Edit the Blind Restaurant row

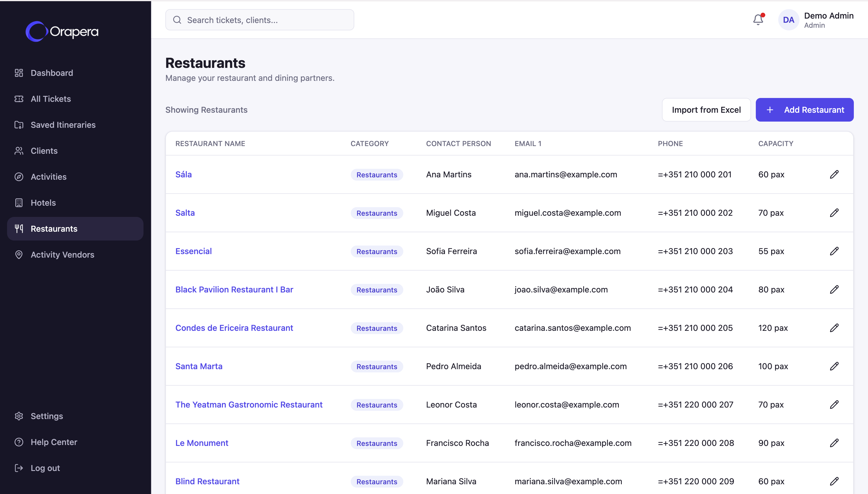click(x=834, y=481)
